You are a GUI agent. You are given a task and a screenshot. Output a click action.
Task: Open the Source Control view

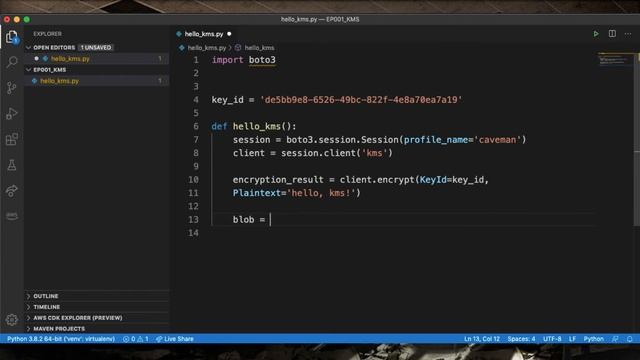(x=12, y=88)
